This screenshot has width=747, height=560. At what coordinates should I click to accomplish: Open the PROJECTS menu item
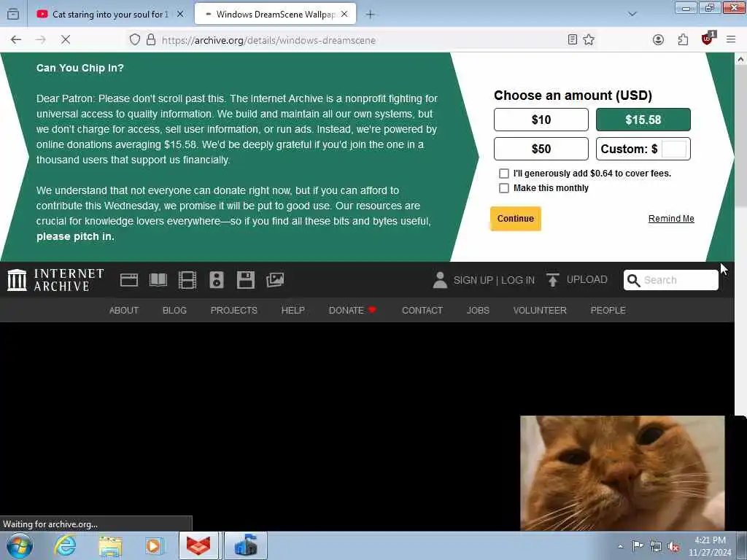tap(234, 311)
